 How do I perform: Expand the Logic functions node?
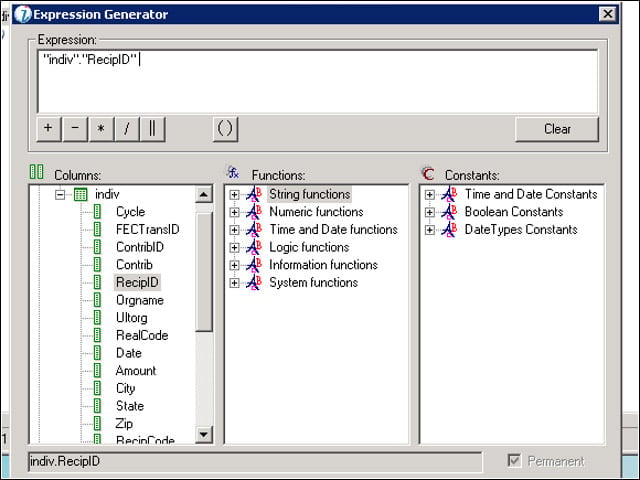click(234, 247)
